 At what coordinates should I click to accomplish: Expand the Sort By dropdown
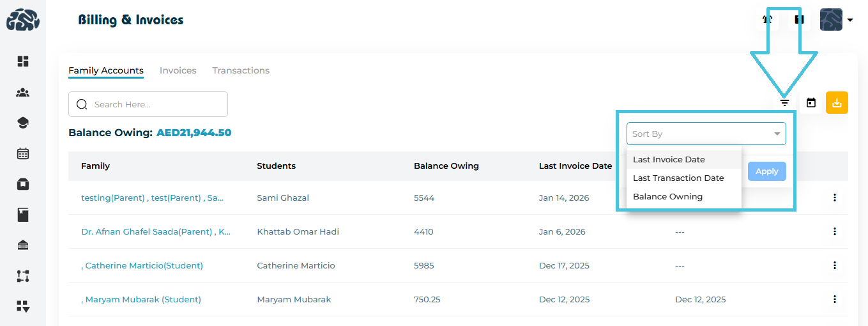pos(706,134)
